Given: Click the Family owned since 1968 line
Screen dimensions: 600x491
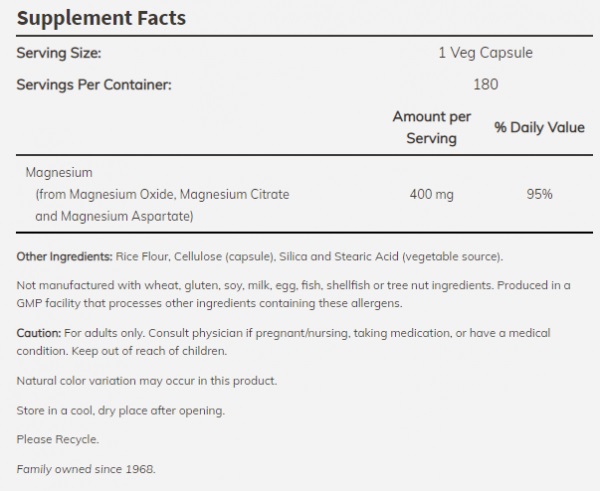Looking at the screenshot, I should (86, 468).
